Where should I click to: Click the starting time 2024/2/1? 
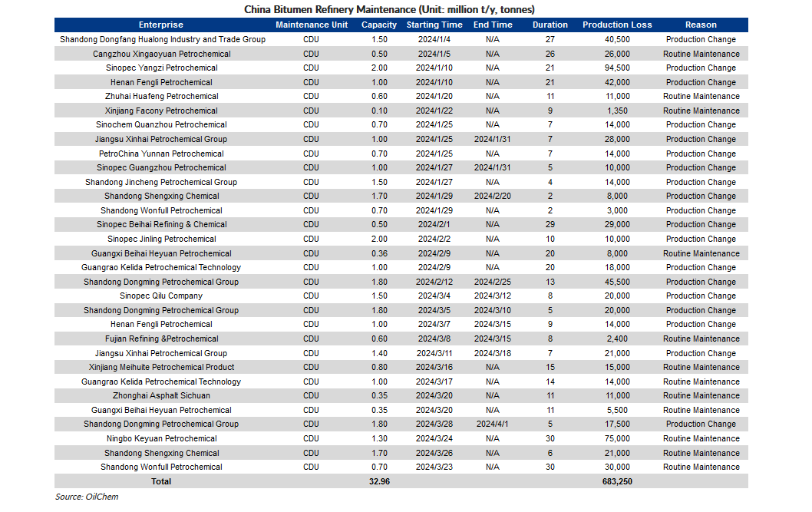point(434,225)
